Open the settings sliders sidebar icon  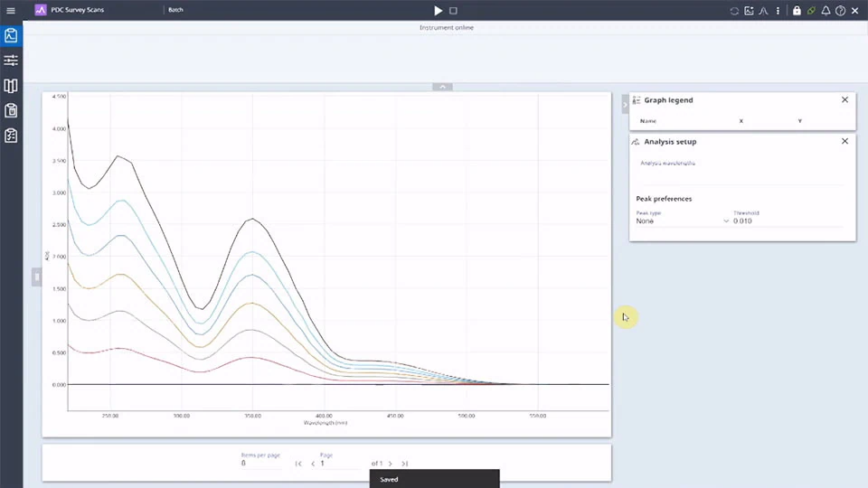point(11,61)
